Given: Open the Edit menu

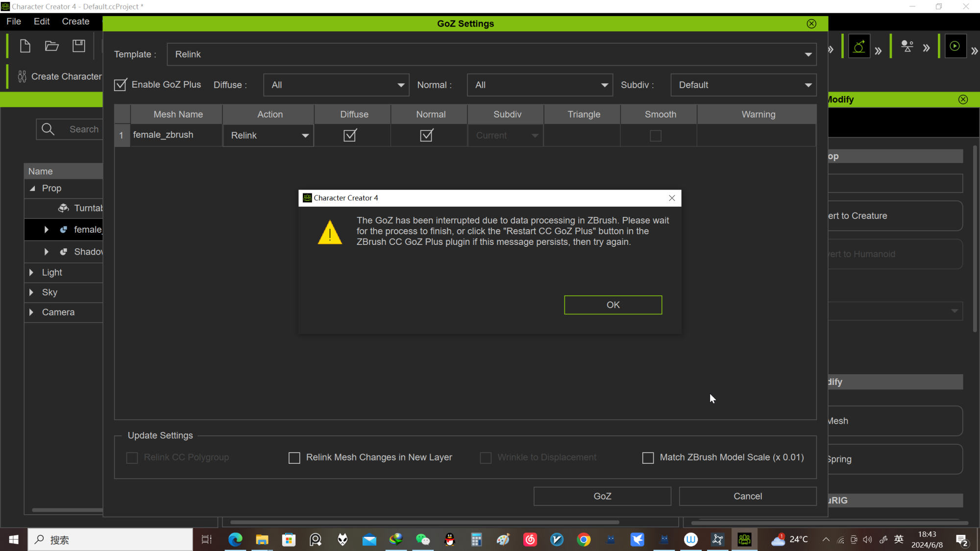Looking at the screenshot, I should (42, 22).
